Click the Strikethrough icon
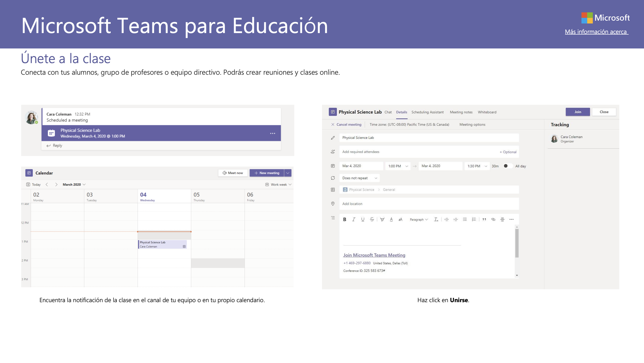This screenshot has height=363, width=644. (x=372, y=219)
